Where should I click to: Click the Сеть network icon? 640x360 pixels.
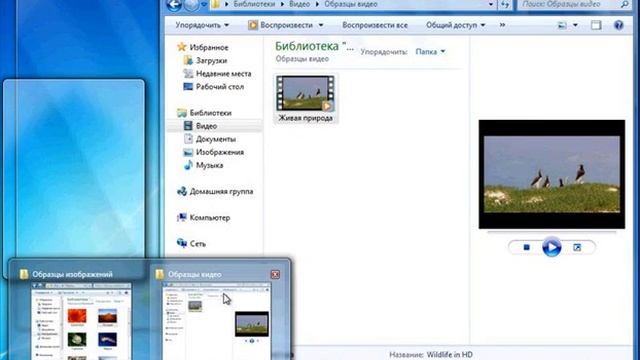[182, 243]
